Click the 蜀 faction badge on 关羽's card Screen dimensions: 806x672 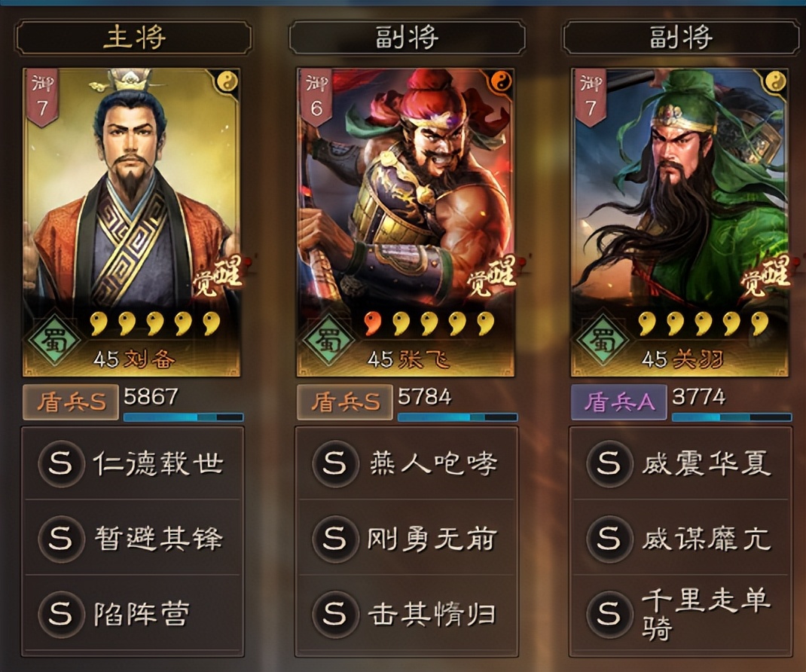tap(603, 341)
